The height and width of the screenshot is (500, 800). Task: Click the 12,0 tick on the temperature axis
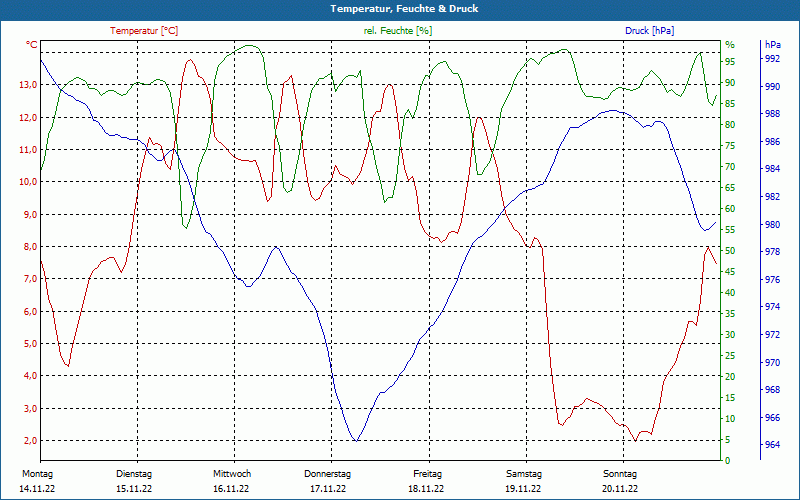point(29,117)
